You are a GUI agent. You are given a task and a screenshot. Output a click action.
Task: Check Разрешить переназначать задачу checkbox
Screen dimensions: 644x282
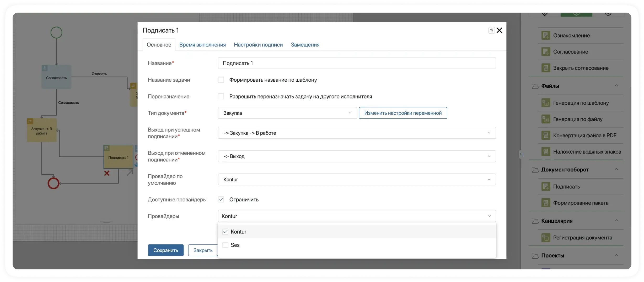point(221,96)
